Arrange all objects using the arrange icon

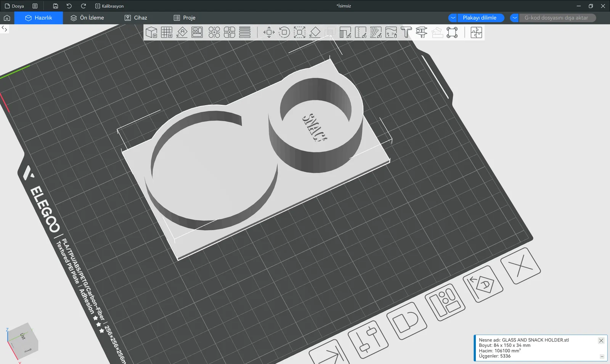[197, 32]
